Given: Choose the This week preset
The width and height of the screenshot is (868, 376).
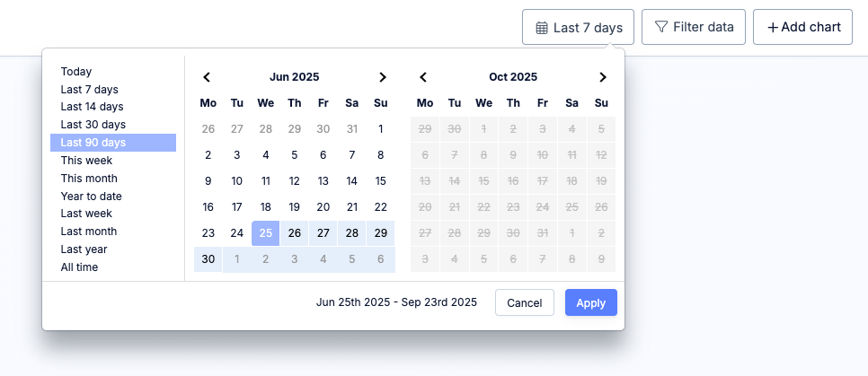Looking at the screenshot, I should 86,161.
